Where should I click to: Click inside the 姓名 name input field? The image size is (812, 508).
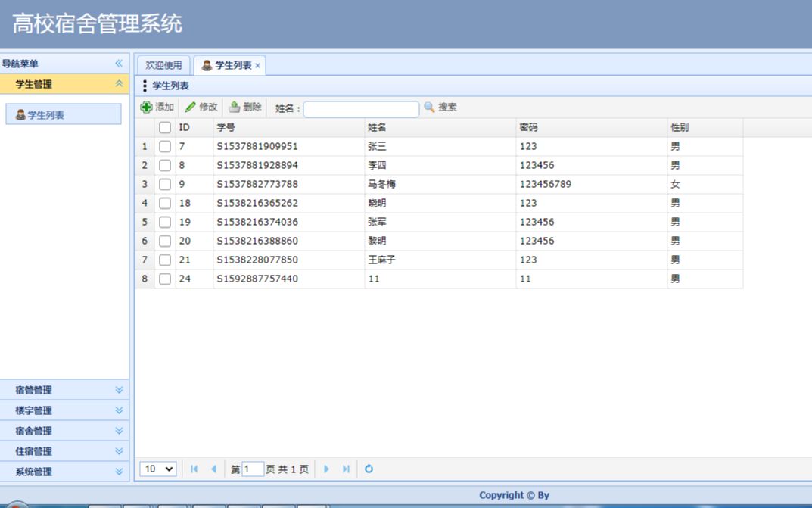(x=361, y=108)
